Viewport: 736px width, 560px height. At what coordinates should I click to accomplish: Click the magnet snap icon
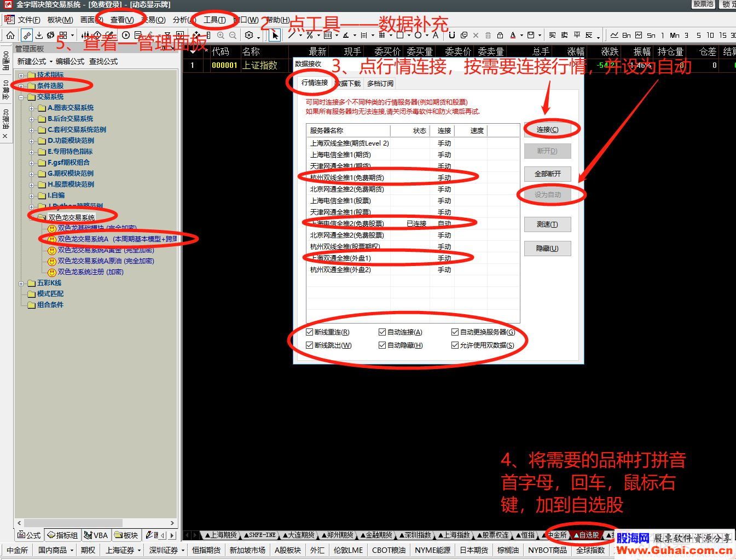coord(451,35)
